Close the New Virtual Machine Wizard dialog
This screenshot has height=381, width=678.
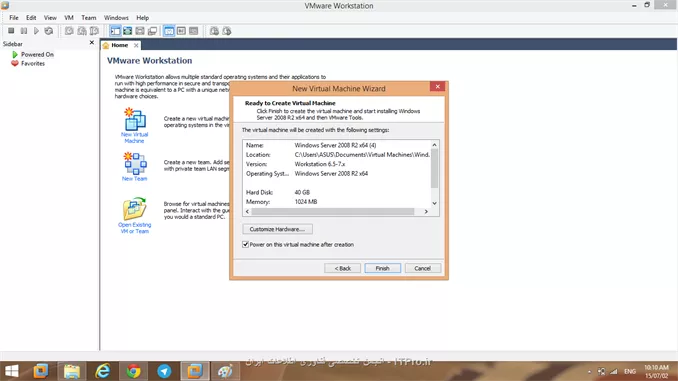point(438,86)
